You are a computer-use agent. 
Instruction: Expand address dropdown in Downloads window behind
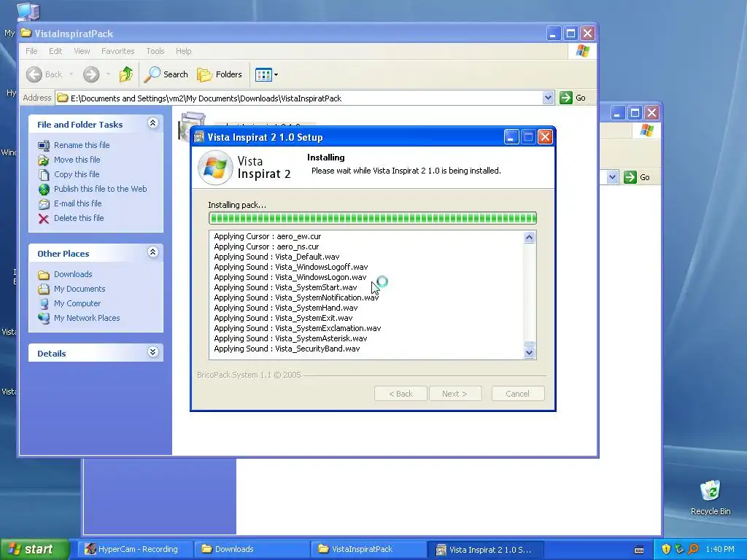pyautogui.click(x=612, y=177)
